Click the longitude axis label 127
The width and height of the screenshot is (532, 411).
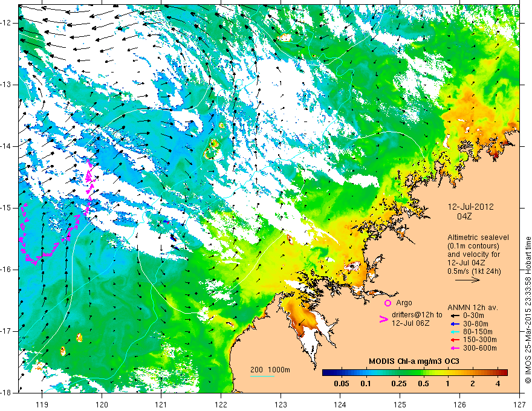[x=519, y=404]
